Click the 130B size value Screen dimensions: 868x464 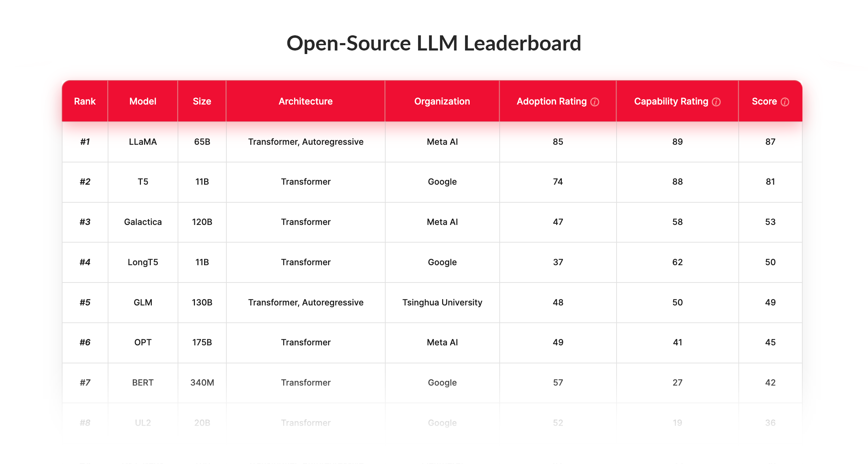click(202, 302)
